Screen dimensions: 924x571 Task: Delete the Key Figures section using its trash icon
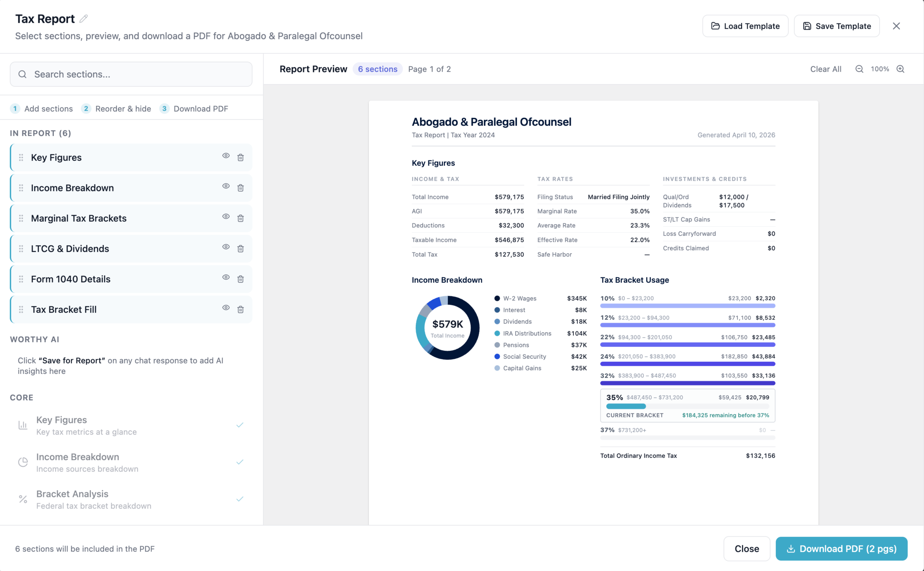tap(241, 157)
